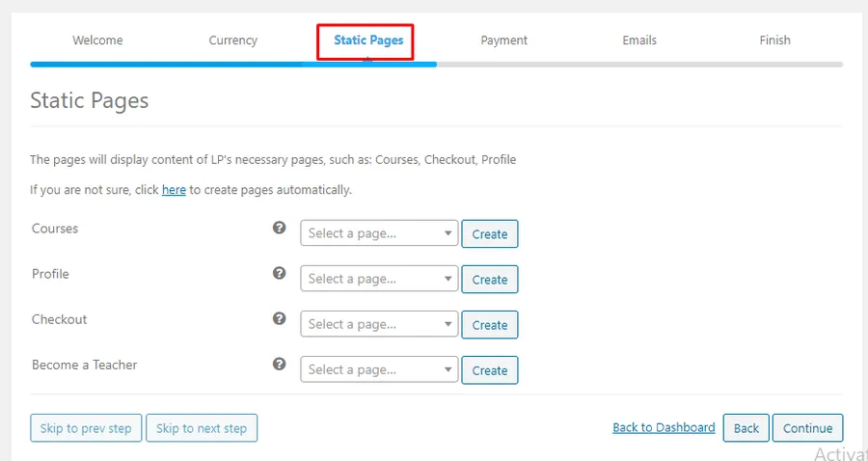Click the help icon beside Become a Teacher
The height and width of the screenshot is (461, 868).
click(x=279, y=364)
